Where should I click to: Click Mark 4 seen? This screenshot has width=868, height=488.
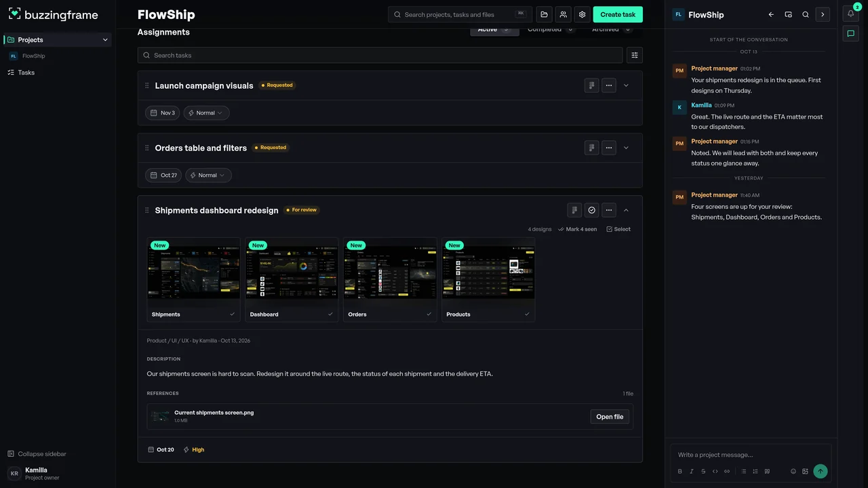point(577,229)
